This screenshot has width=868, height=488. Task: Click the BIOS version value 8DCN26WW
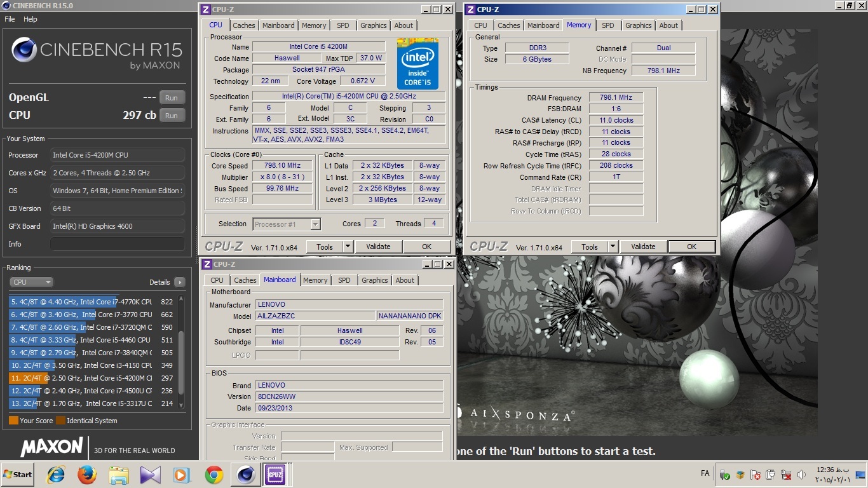click(x=349, y=396)
